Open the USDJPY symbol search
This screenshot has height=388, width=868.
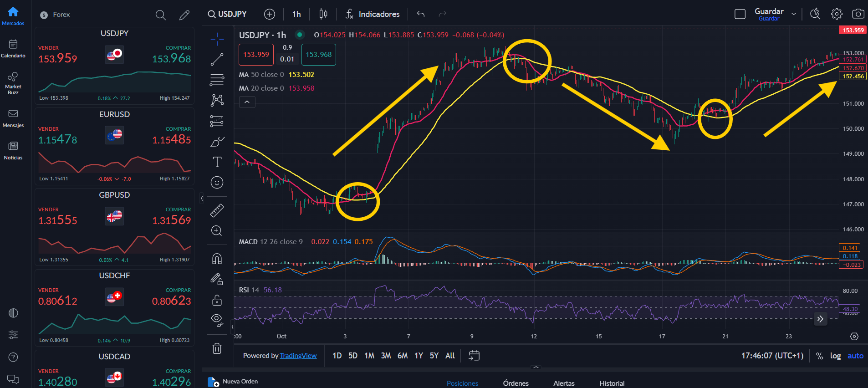point(227,14)
